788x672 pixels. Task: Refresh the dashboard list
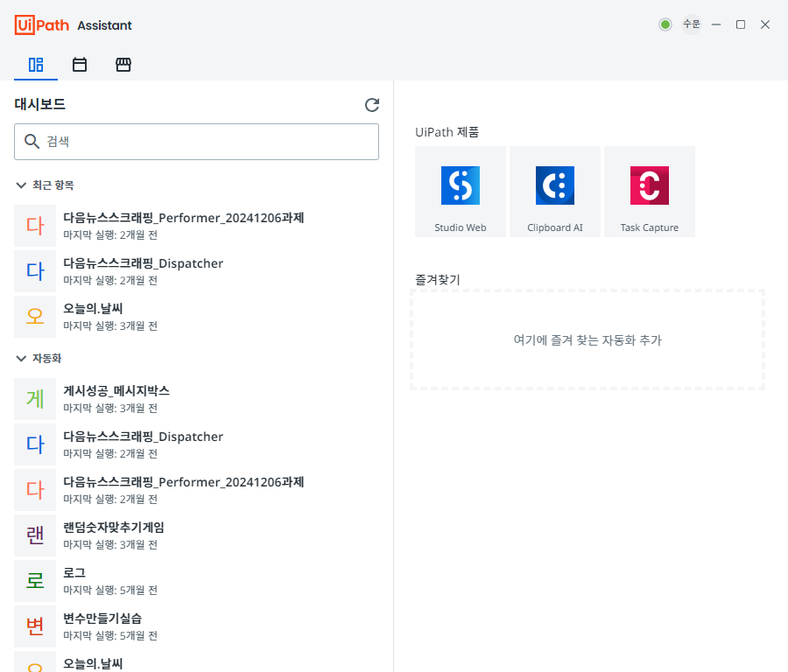point(372,105)
